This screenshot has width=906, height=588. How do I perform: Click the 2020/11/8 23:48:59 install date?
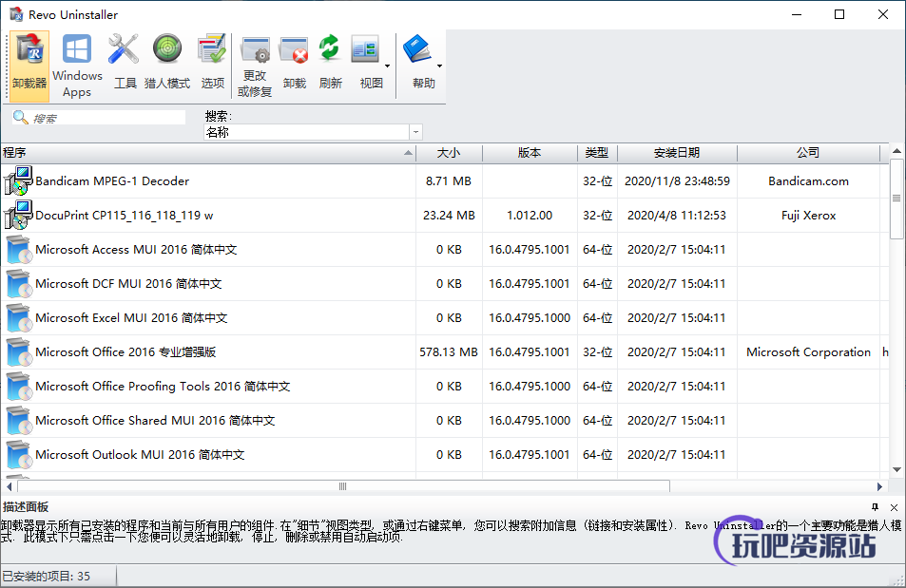[677, 180]
